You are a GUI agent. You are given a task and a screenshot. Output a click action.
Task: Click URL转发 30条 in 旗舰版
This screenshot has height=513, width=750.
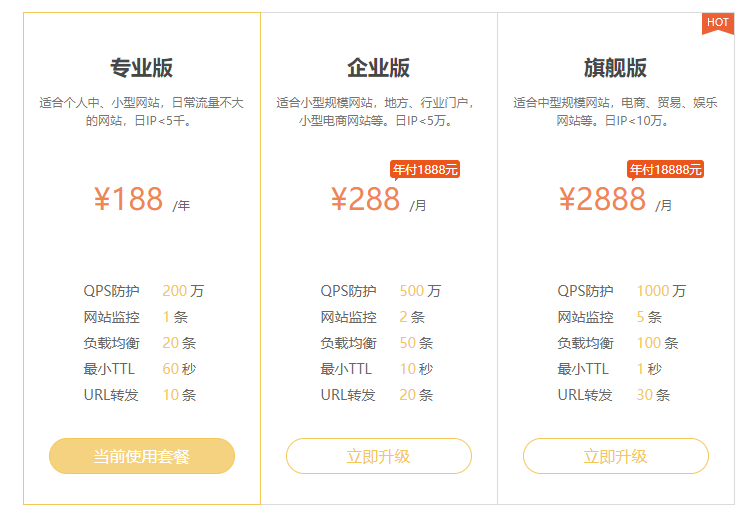coord(616,395)
